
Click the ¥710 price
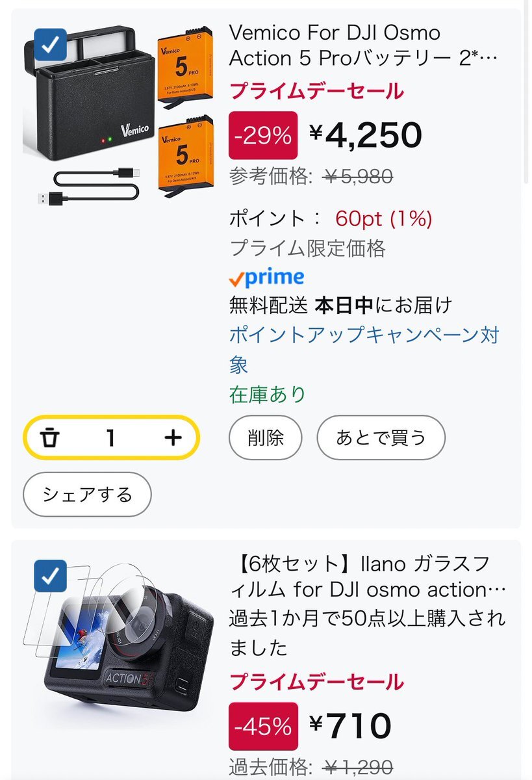pyautogui.click(x=350, y=726)
